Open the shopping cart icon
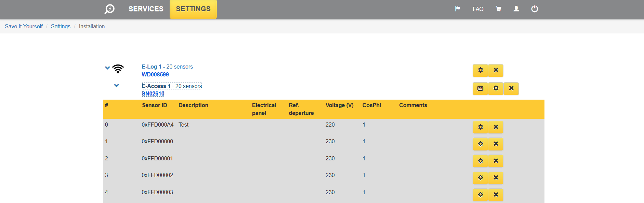The image size is (644, 203). click(x=499, y=9)
